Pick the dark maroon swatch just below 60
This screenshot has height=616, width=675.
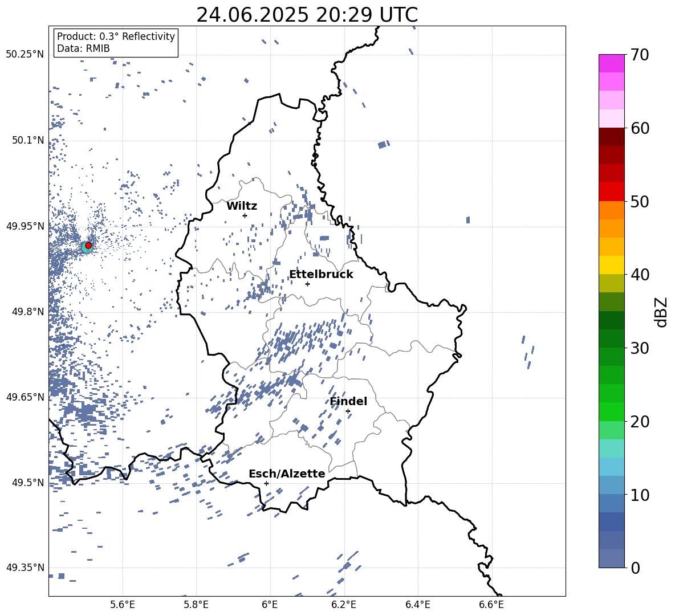(611, 137)
